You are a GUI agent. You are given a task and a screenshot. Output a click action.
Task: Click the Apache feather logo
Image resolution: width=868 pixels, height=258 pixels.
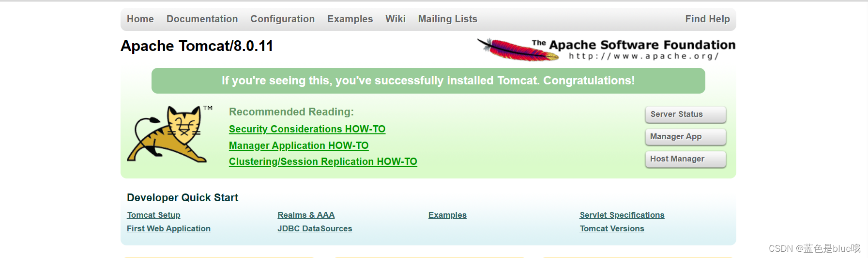click(518, 49)
